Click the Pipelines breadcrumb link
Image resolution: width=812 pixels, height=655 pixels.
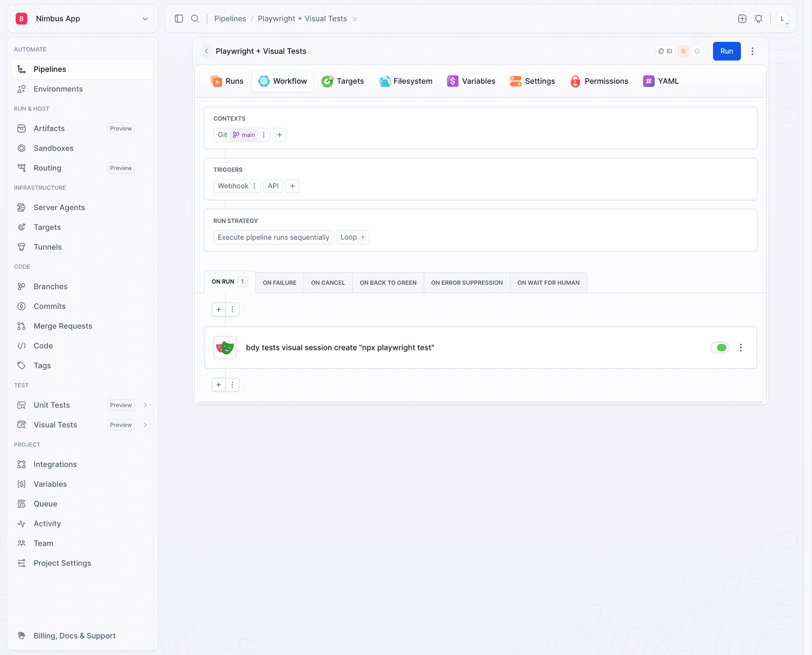[x=230, y=19]
